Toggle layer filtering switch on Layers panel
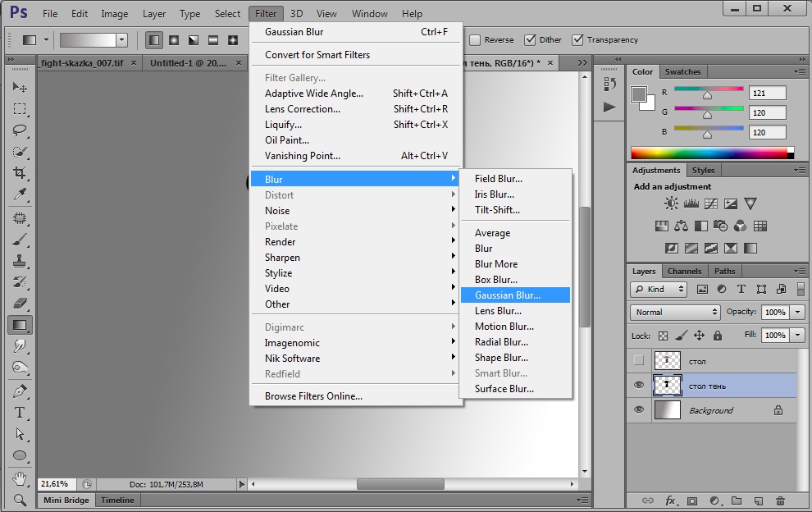The height and width of the screenshot is (512, 812). [x=801, y=289]
